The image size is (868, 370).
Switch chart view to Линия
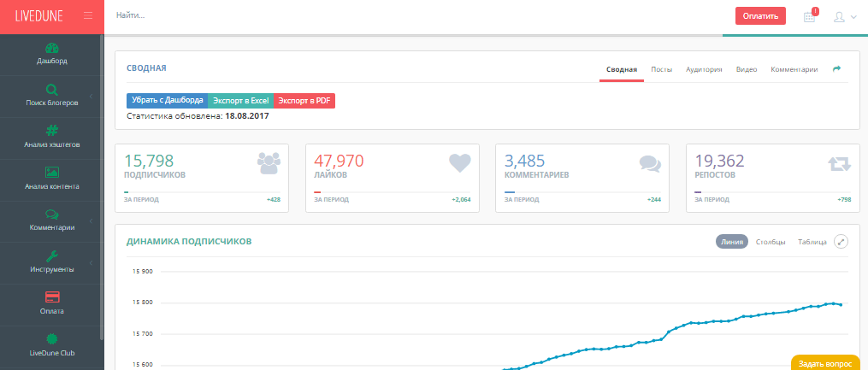tap(731, 242)
